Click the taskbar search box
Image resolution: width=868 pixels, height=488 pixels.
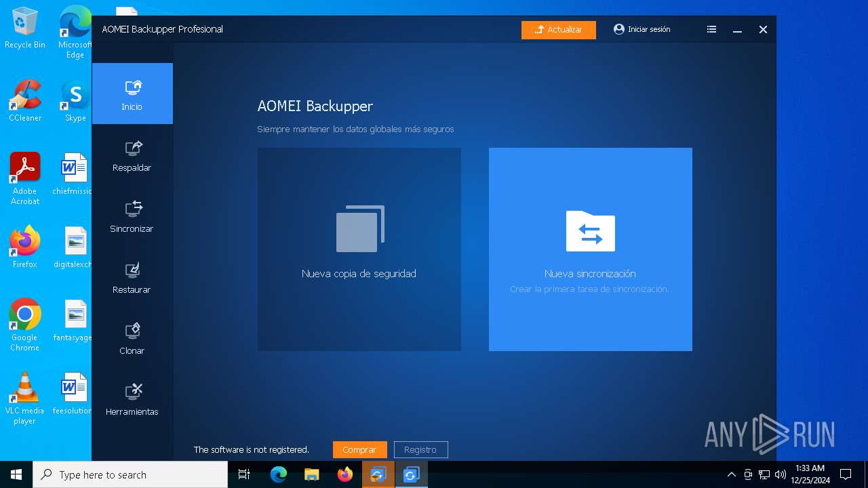pos(130,474)
